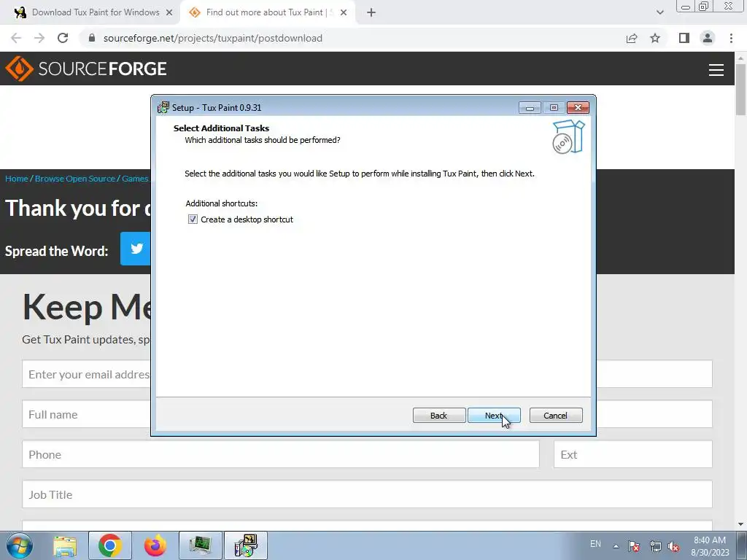Open the SourceForge hamburger menu
The image size is (747, 560).
[716, 70]
